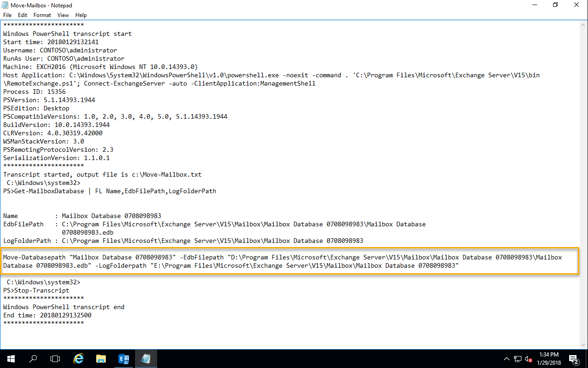The height and width of the screenshot is (368, 588).
Task: Open the taskbar search icon
Action: coord(33,359)
